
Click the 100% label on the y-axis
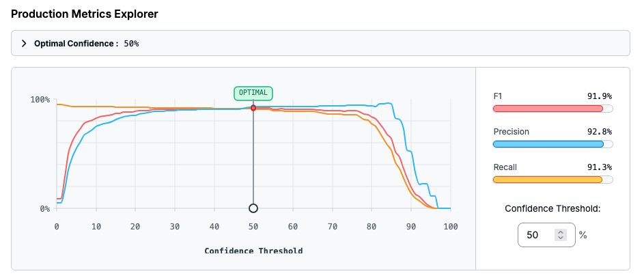click(40, 100)
